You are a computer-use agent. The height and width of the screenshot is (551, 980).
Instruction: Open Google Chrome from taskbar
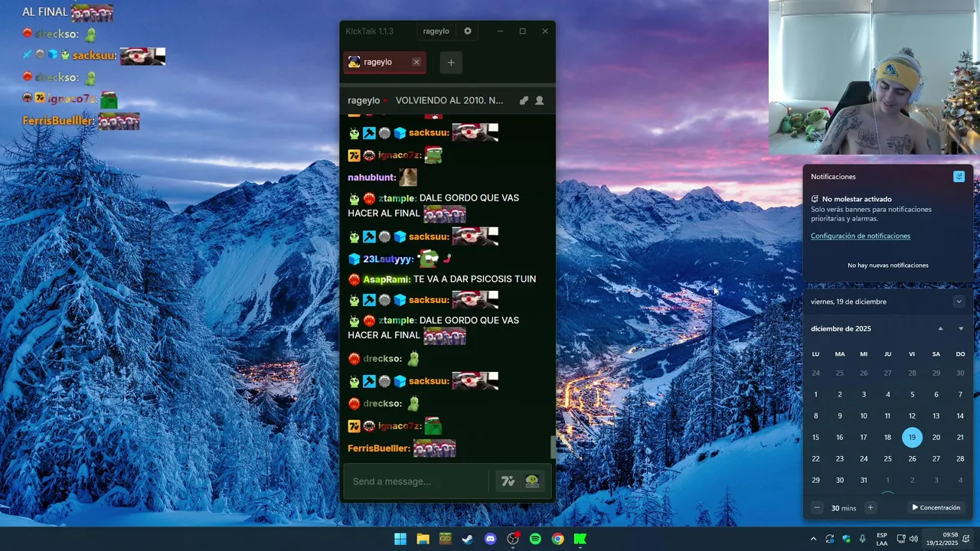[558, 539]
